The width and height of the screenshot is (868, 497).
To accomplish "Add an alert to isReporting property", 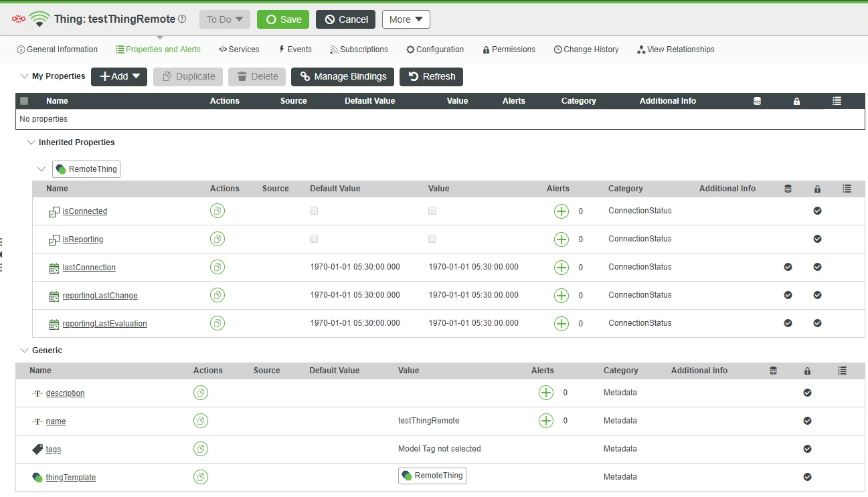I will (x=561, y=239).
